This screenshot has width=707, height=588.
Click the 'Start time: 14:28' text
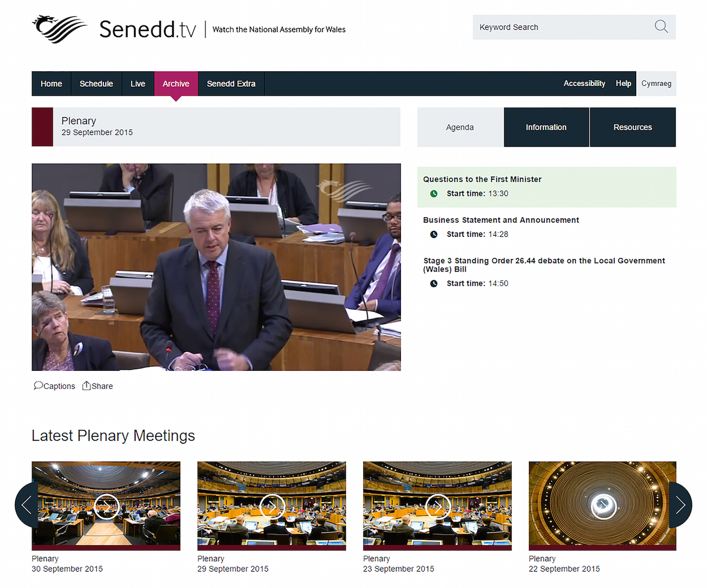click(478, 234)
